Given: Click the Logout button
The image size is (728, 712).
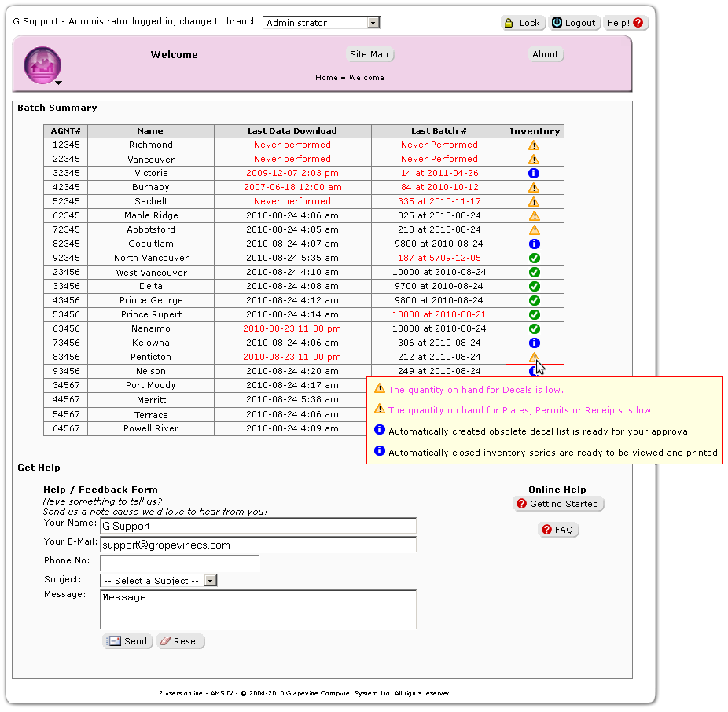Looking at the screenshot, I should tap(574, 23).
